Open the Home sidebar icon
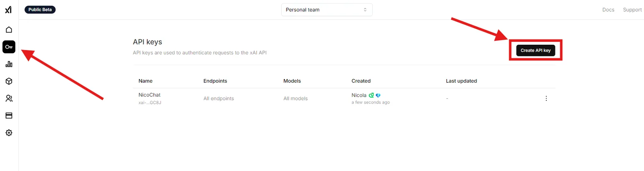The height and width of the screenshot is (171, 644). click(x=9, y=30)
